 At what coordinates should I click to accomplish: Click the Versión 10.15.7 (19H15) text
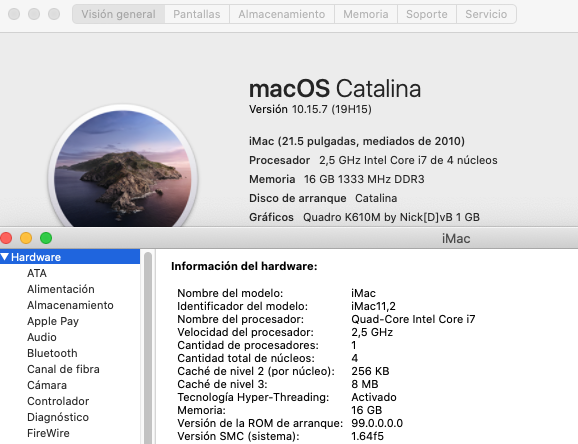pyautogui.click(x=310, y=109)
